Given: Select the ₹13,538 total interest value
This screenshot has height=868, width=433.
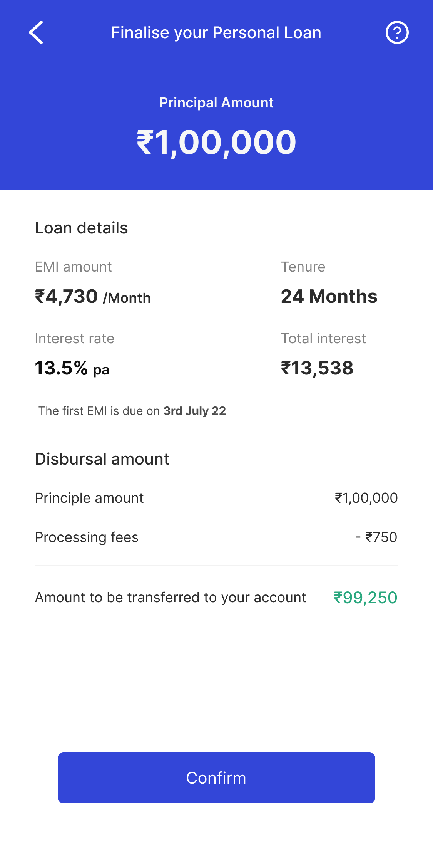Looking at the screenshot, I should [x=317, y=368].
